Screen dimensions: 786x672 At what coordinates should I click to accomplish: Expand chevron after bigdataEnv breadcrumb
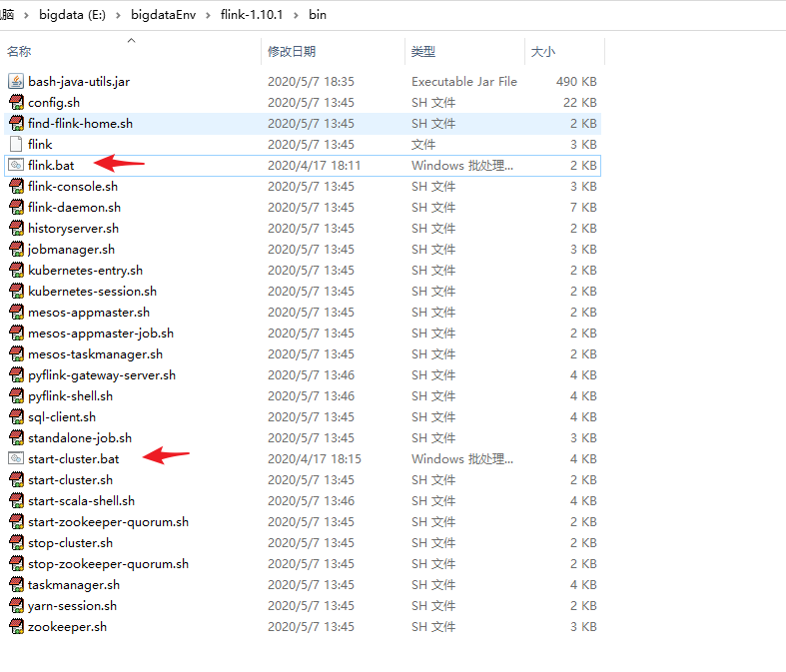pyautogui.click(x=208, y=16)
